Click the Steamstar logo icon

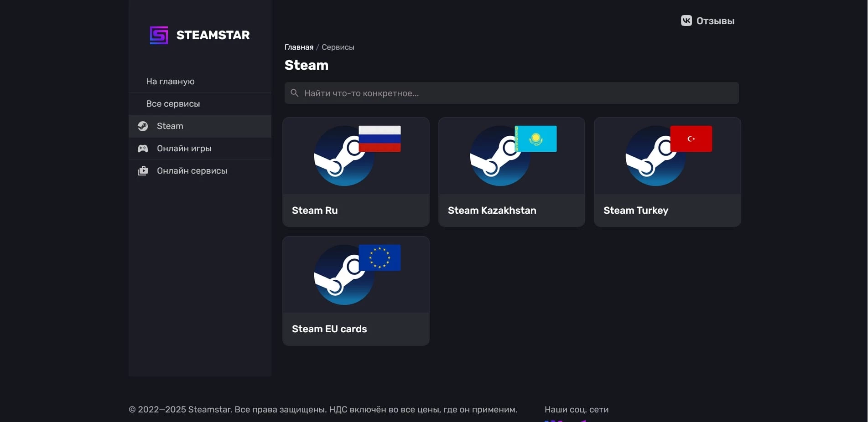click(x=158, y=35)
